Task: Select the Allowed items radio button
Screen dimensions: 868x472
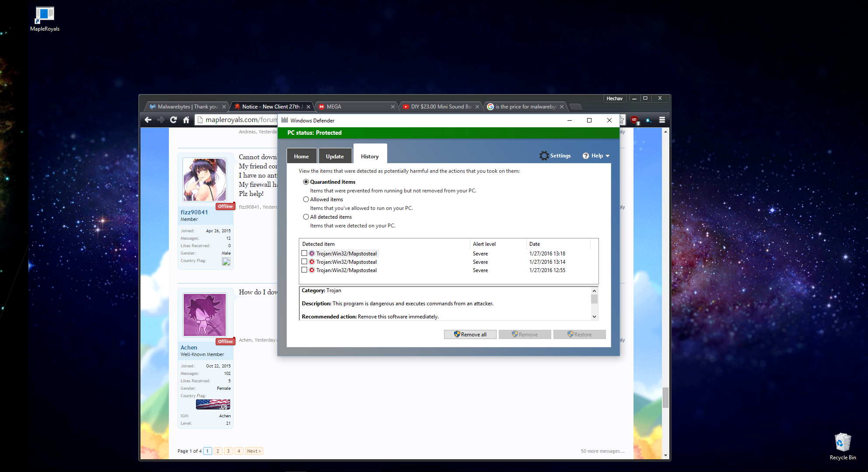Action: click(306, 199)
